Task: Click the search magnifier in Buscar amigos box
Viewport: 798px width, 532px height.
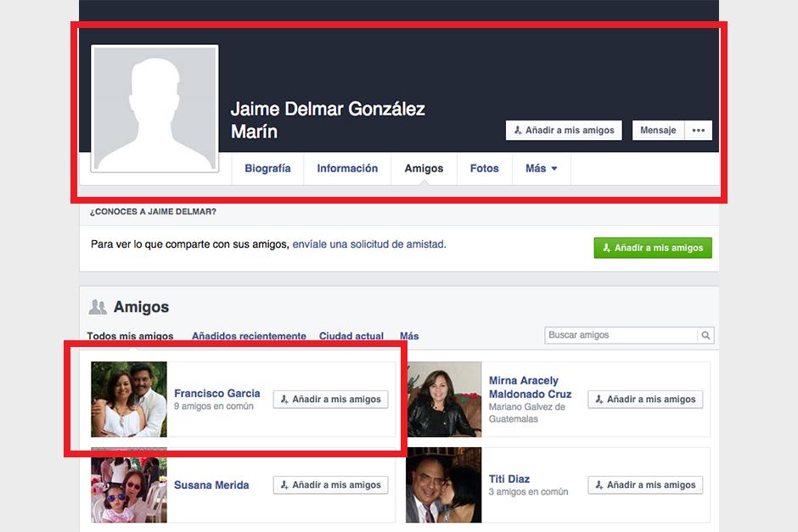Action: click(706, 335)
